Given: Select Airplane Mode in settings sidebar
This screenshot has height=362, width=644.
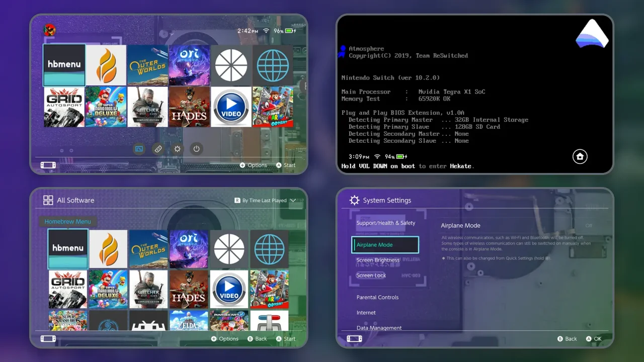Looking at the screenshot, I should pyautogui.click(x=385, y=245).
